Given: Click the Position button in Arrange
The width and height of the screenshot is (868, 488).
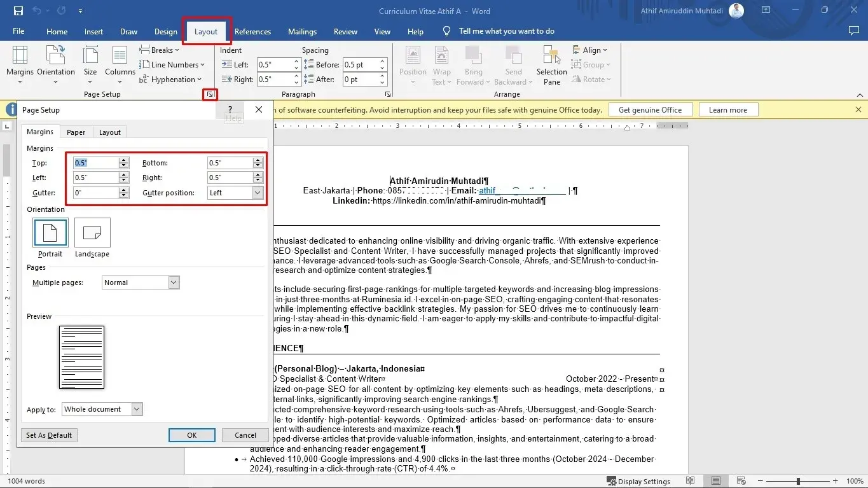Looking at the screenshot, I should [x=413, y=65].
